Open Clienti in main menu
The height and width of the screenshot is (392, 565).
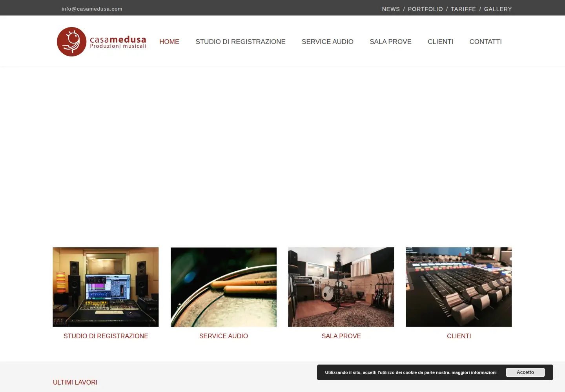440,42
